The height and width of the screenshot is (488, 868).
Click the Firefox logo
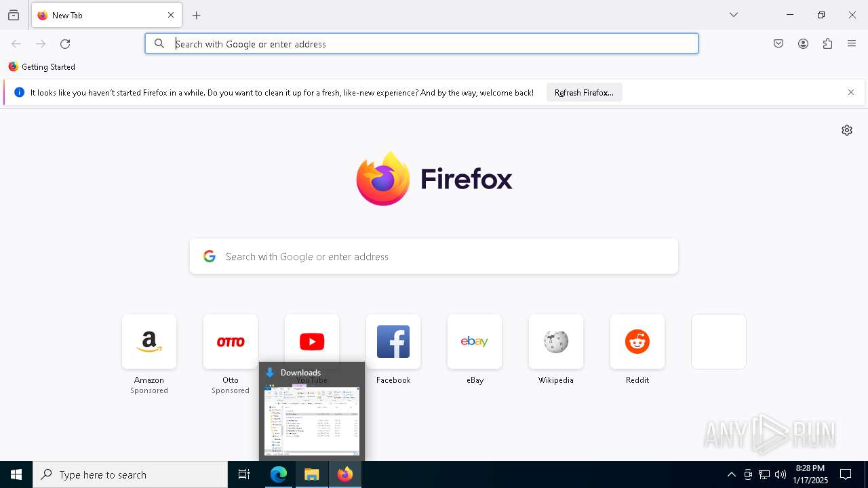434,178
